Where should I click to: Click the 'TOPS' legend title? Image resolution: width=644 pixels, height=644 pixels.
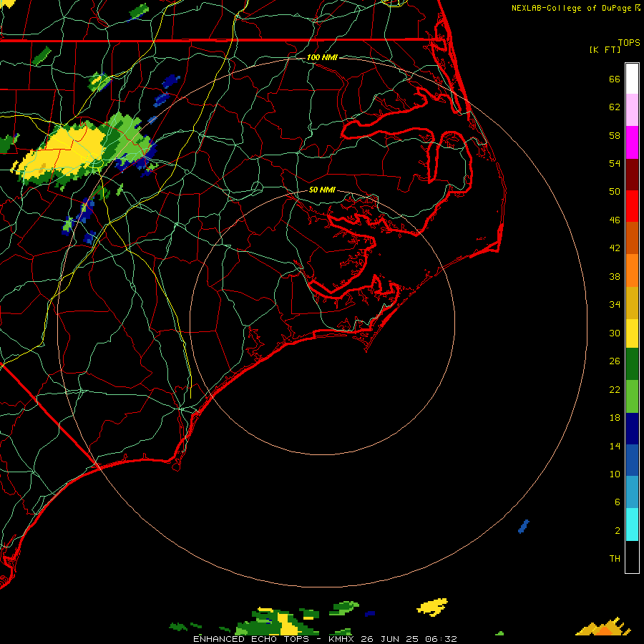pyautogui.click(x=629, y=42)
